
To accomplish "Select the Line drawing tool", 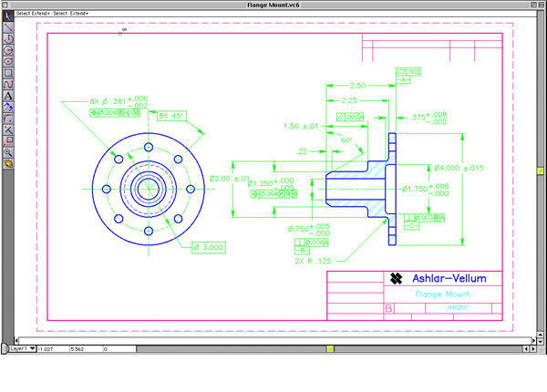I will (7, 28).
